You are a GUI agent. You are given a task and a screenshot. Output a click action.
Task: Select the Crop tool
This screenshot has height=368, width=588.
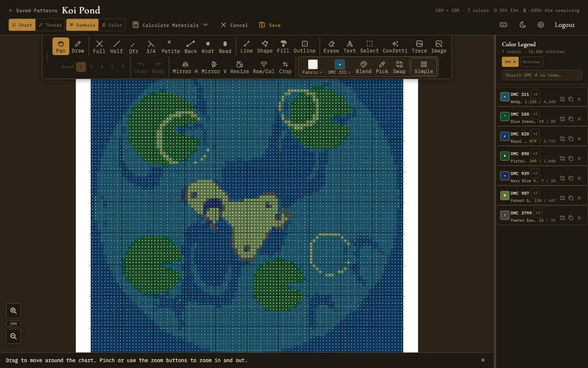[285, 67]
